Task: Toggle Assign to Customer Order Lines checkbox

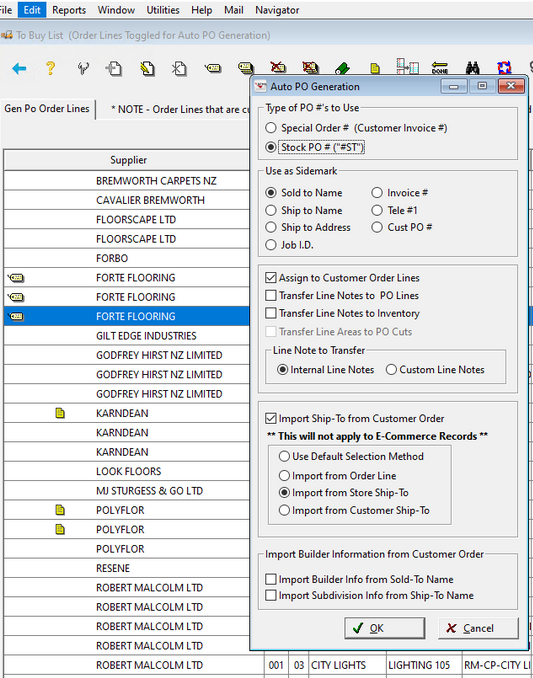Action: click(271, 278)
